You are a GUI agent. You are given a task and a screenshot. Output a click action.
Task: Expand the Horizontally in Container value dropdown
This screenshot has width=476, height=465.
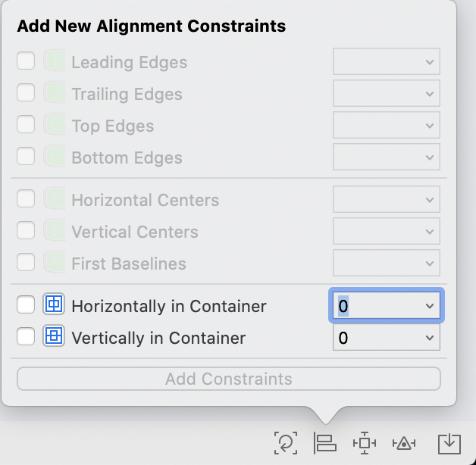[430, 306]
